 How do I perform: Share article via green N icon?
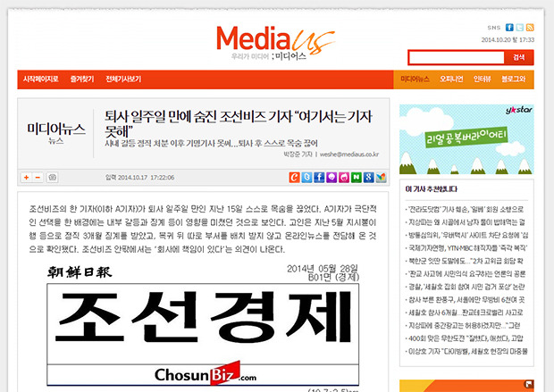pos(357,177)
